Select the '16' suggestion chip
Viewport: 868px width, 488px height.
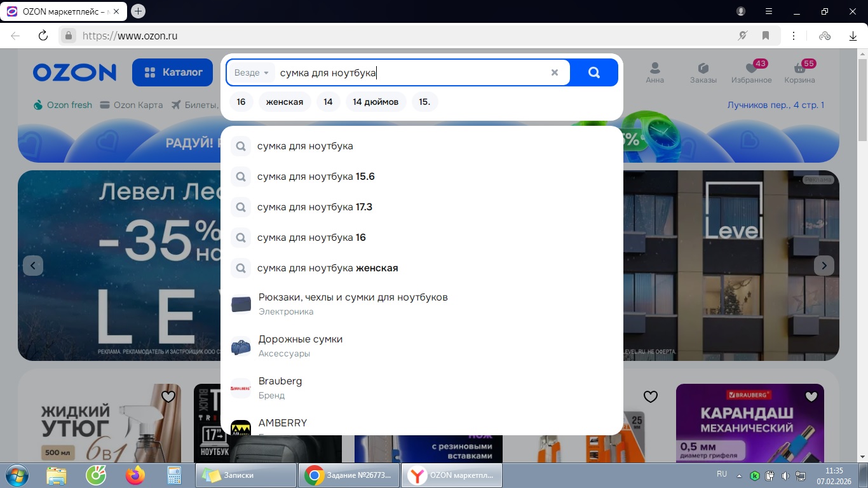click(241, 102)
